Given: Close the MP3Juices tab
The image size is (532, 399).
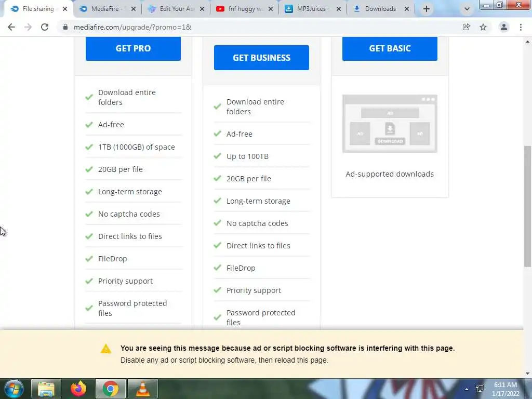Looking at the screenshot, I should [x=338, y=9].
